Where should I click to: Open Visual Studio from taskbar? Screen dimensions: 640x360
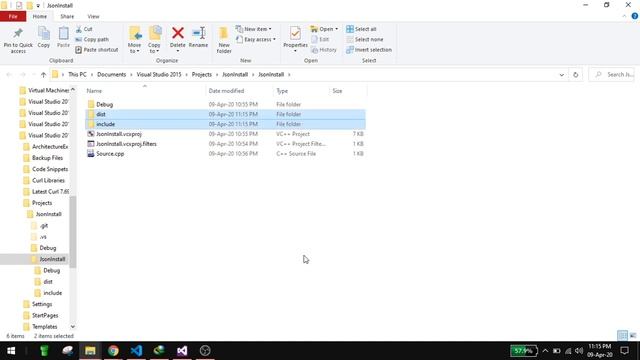[x=182, y=351]
